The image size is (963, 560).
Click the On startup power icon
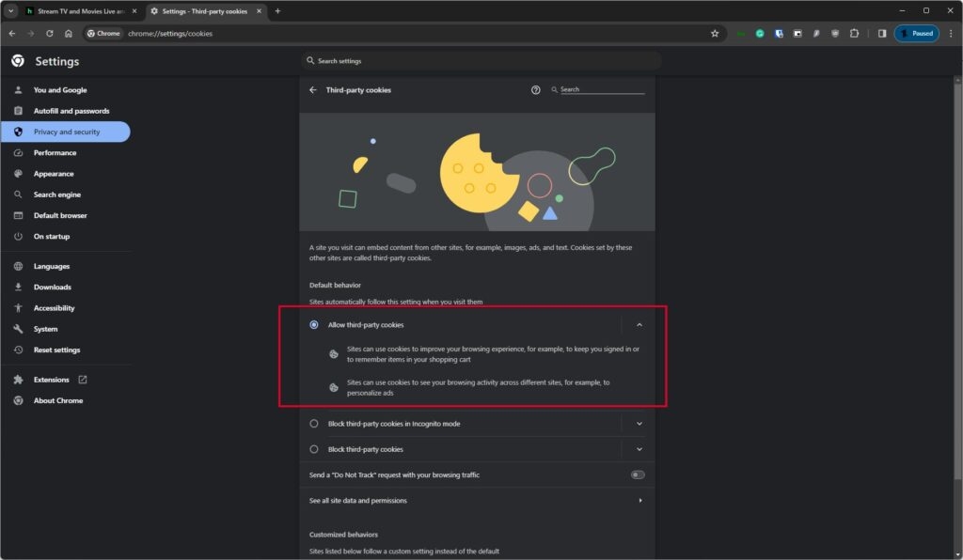pyautogui.click(x=18, y=236)
